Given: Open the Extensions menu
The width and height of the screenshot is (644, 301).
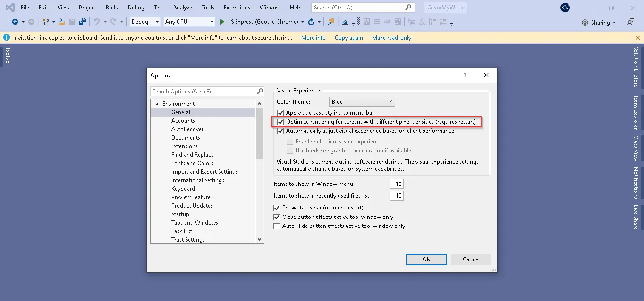Looking at the screenshot, I should [237, 8].
